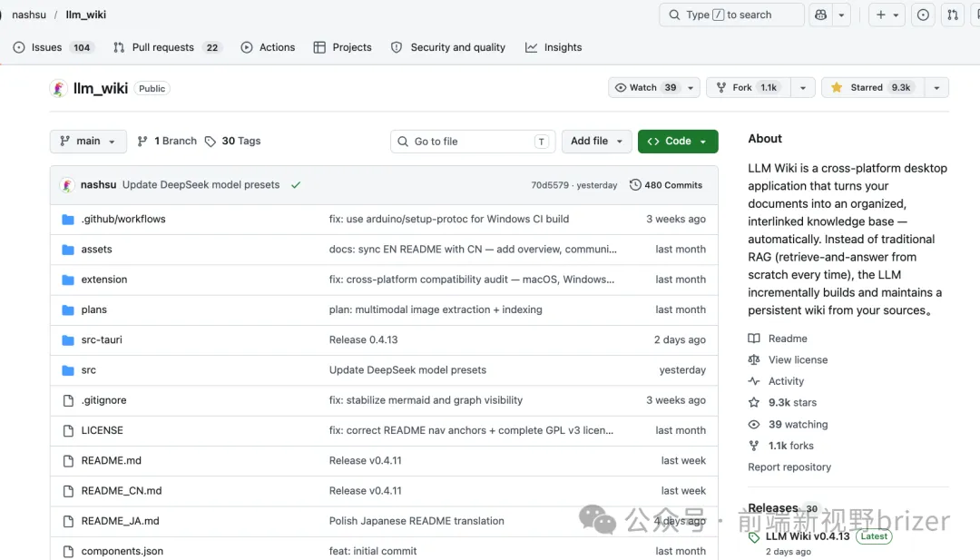Expand the Watch options dropdown arrow
Screen dimensions: 980x560
pos(691,87)
